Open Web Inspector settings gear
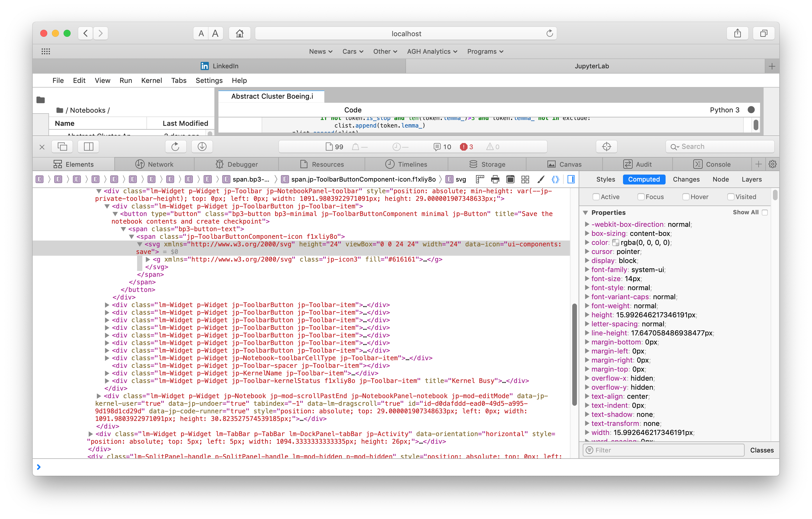 (772, 164)
